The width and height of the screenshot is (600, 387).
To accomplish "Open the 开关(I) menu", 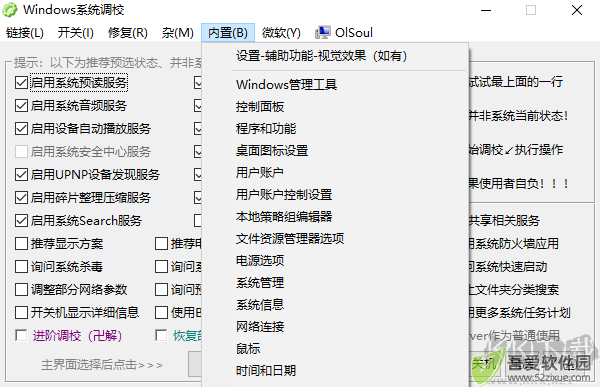I will (75, 33).
